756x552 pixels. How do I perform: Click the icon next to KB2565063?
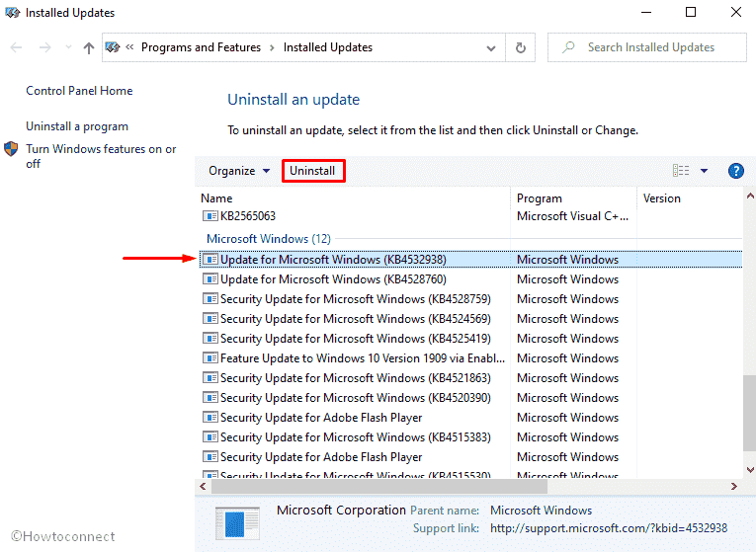(210, 216)
